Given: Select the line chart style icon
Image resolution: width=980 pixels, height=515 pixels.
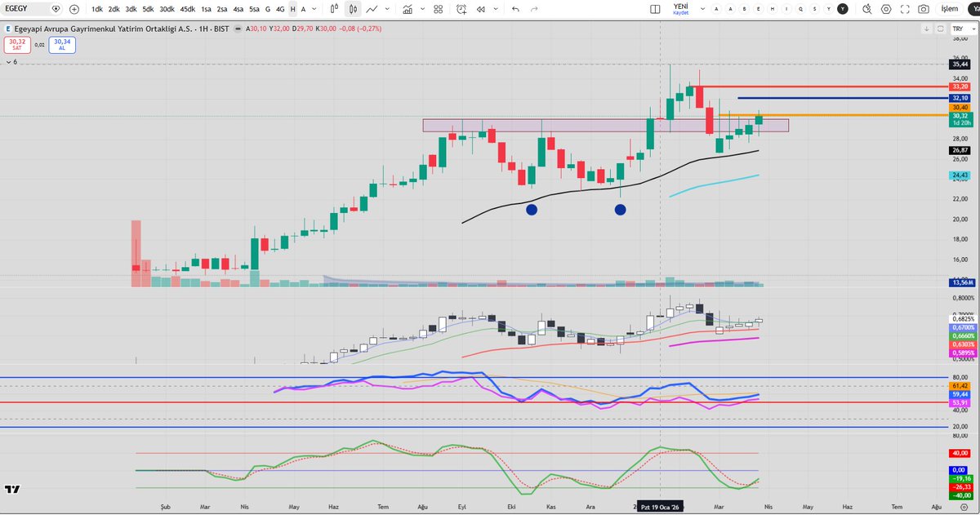Looking at the screenshot, I should coord(372,9).
